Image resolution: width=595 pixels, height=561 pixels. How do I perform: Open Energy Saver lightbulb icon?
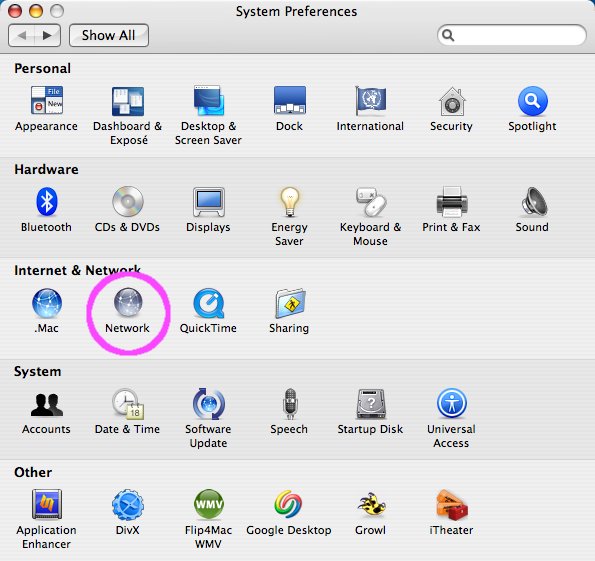(x=290, y=202)
